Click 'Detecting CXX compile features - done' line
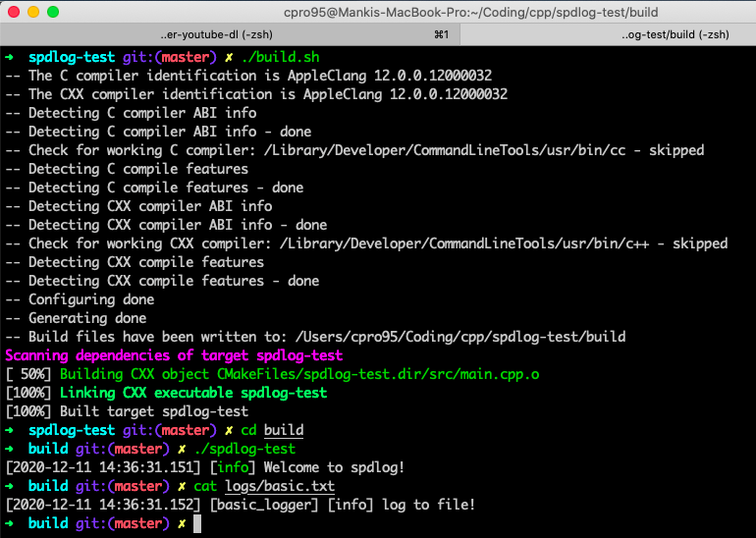The width and height of the screenshot is (756, 538). pos(162,281)
